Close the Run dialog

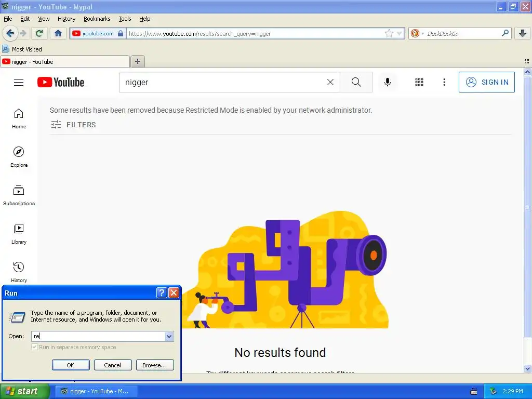pos(174,293)
